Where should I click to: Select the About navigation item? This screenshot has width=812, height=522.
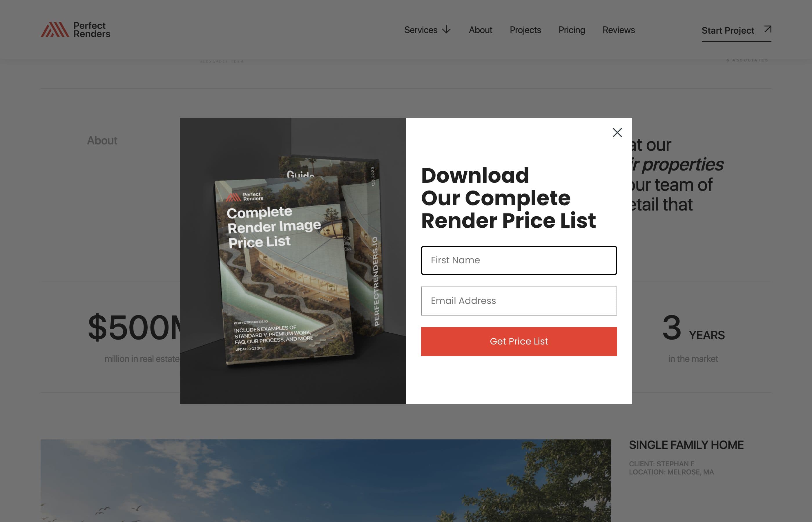coord(480,30)
